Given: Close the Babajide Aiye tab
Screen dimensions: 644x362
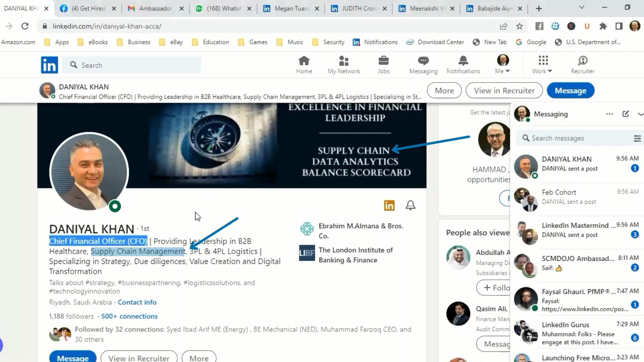Looking at the screenshot, I should [520, 9].
